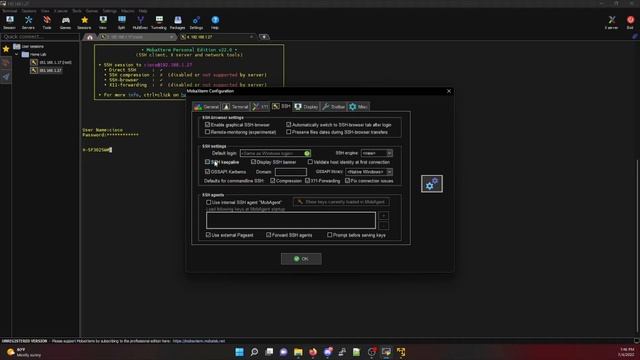This screenshot has height=360, width=640.
Task: Open the Settings toolbar icon
Action: [x=196, y=22]
